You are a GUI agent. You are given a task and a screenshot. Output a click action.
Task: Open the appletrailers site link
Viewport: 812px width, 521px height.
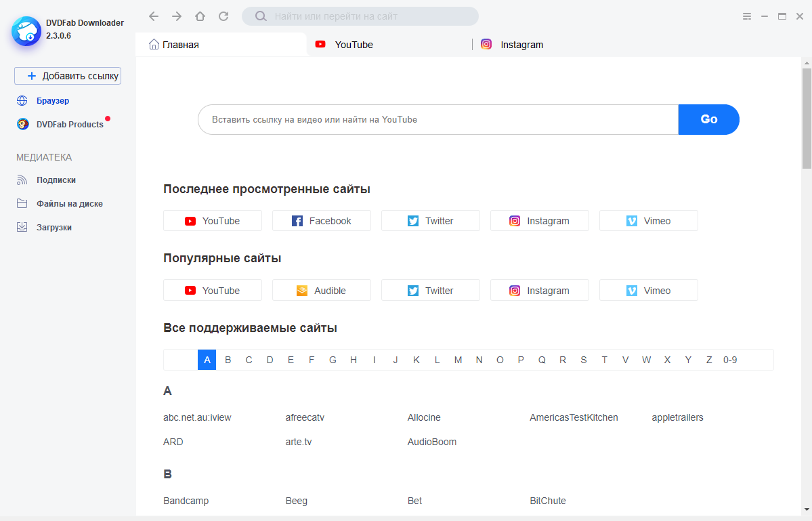click(x=677, y=417)
